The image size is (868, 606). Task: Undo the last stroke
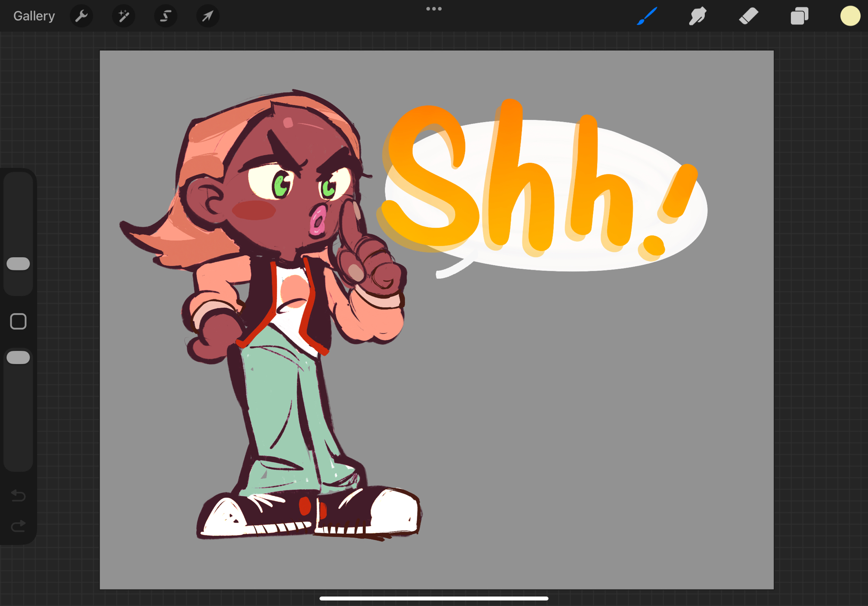(18, 495)
